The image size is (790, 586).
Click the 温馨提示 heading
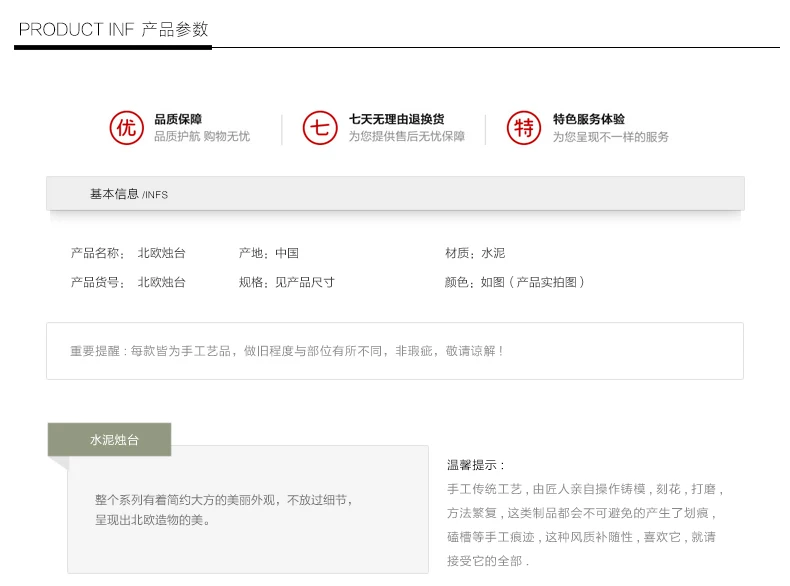tap(476, 465)
